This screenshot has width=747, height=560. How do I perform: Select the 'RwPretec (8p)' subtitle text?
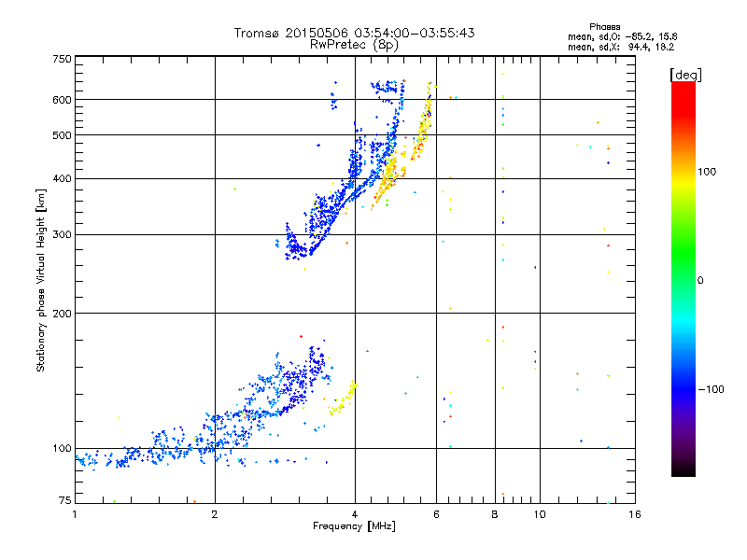354,45
